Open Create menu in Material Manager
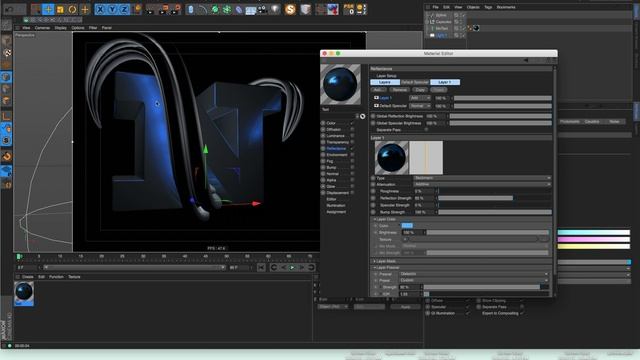The width and height of the screenshot is (640, 360). pyautogui.click(x=28, y=277)
